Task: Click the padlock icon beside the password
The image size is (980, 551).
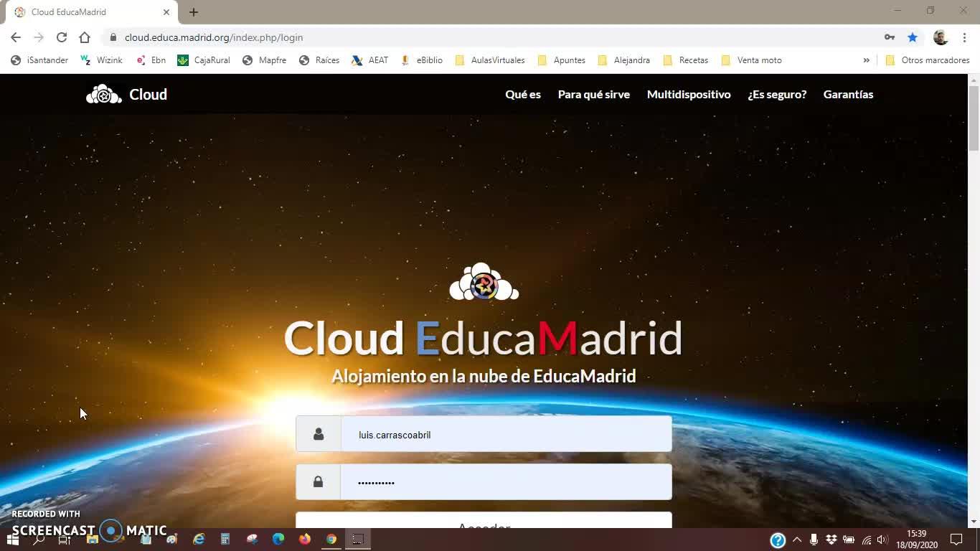Action: click(x=319, y=482)
